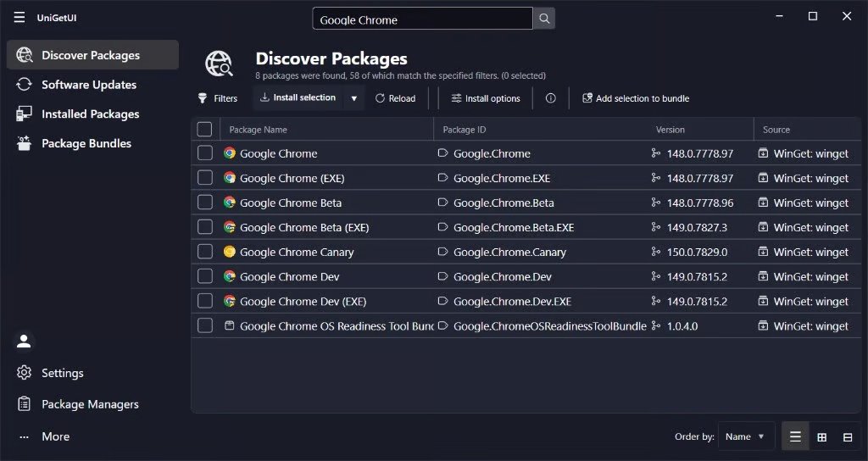The width and height of the screenshot is (868, 461).
Task: Click Add selection to bundle
Action: pyautogui.click(x=636, y=98)
